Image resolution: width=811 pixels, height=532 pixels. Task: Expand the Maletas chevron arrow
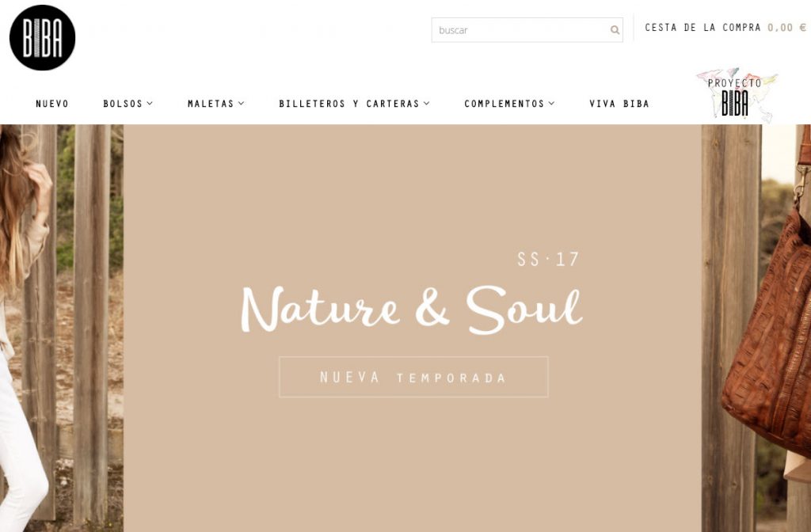point(241,104)
